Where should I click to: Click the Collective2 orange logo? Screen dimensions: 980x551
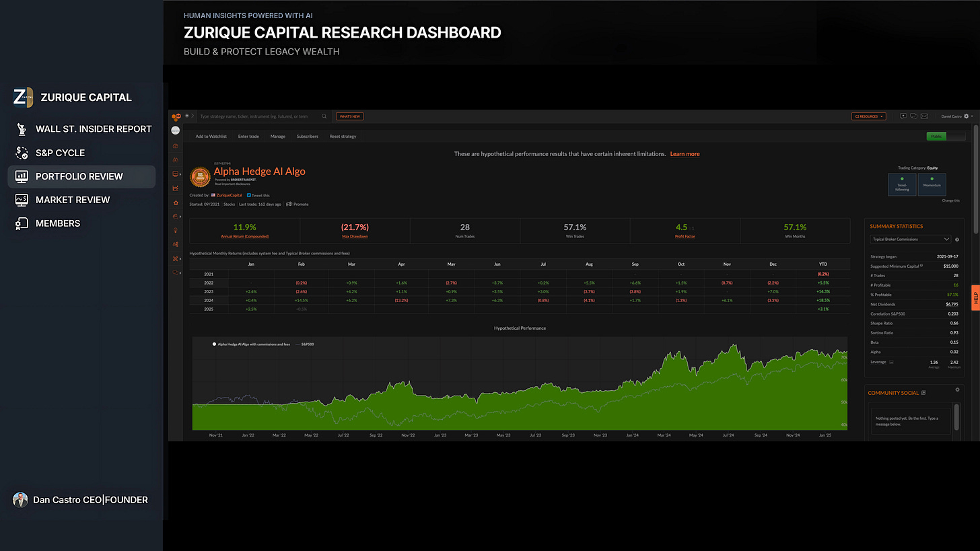click(176, 116)
